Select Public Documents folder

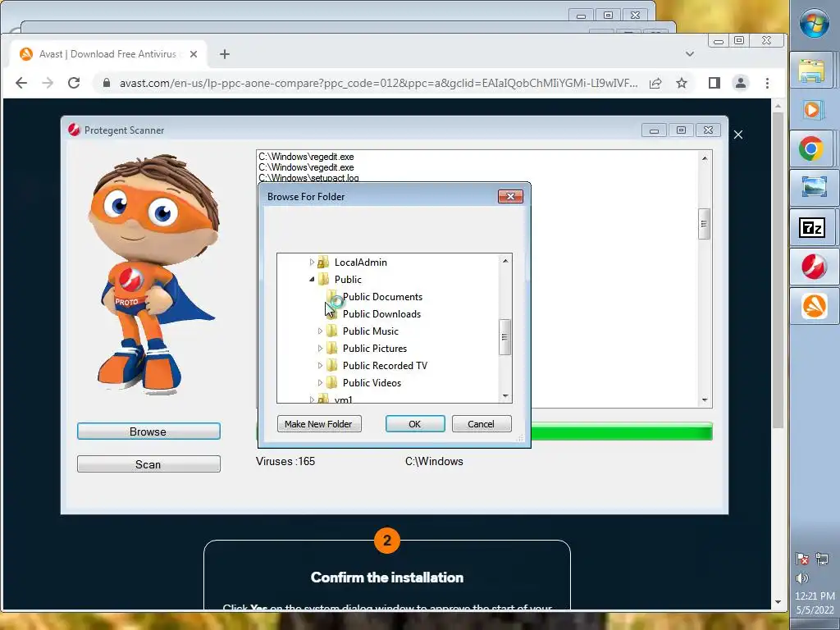[x=382, y=297]
